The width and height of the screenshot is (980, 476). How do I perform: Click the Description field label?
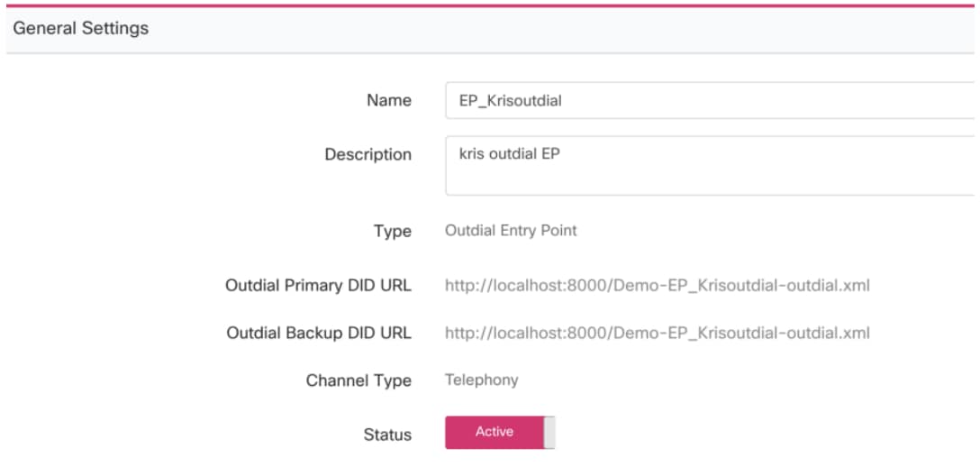tap(368, 154)
